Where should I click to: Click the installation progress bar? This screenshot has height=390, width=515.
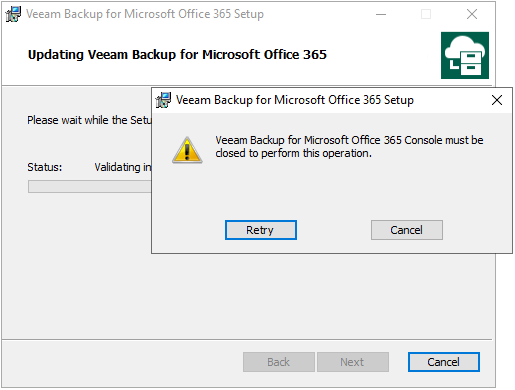coord(90,187)
